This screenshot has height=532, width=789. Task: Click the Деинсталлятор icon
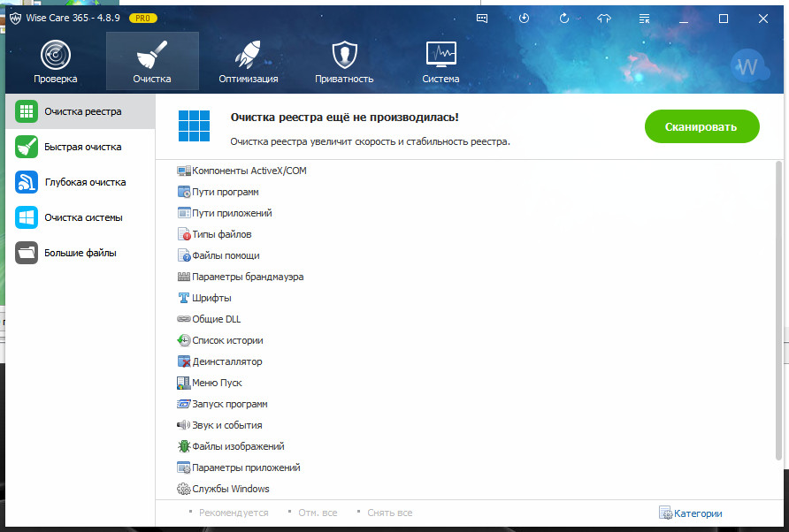point(184,361)
